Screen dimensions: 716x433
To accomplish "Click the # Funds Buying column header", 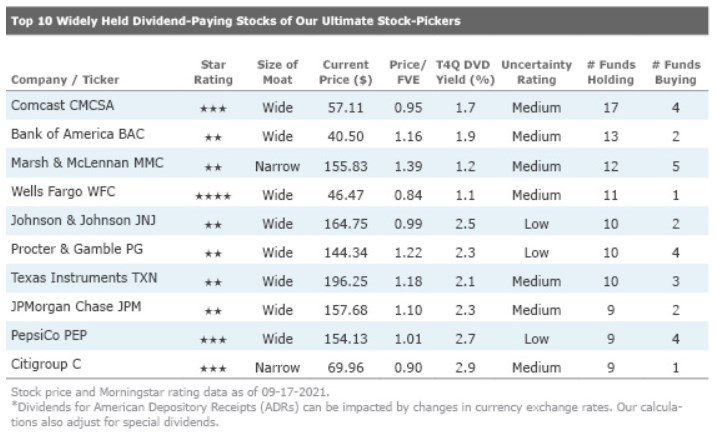I will click(675, 71).
